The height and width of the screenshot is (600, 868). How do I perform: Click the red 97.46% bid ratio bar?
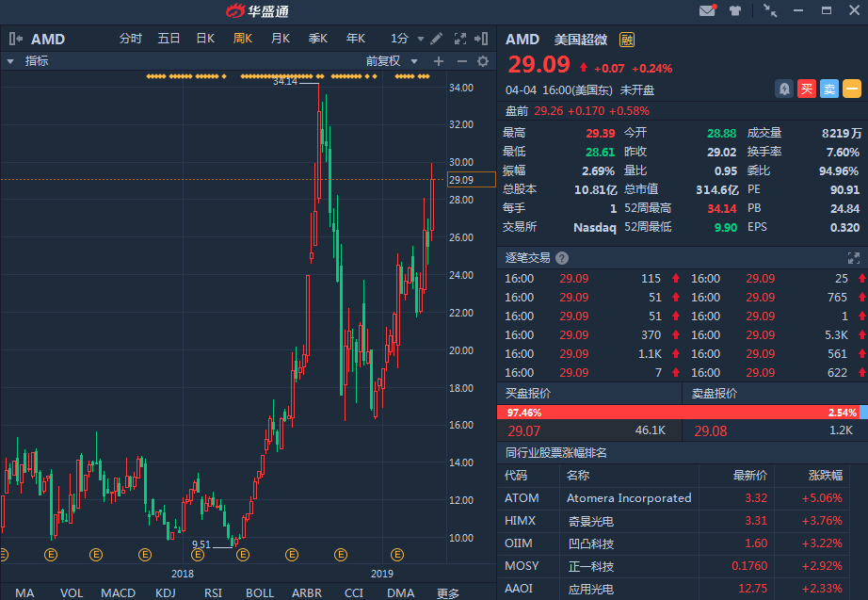(x=678, y=413)
